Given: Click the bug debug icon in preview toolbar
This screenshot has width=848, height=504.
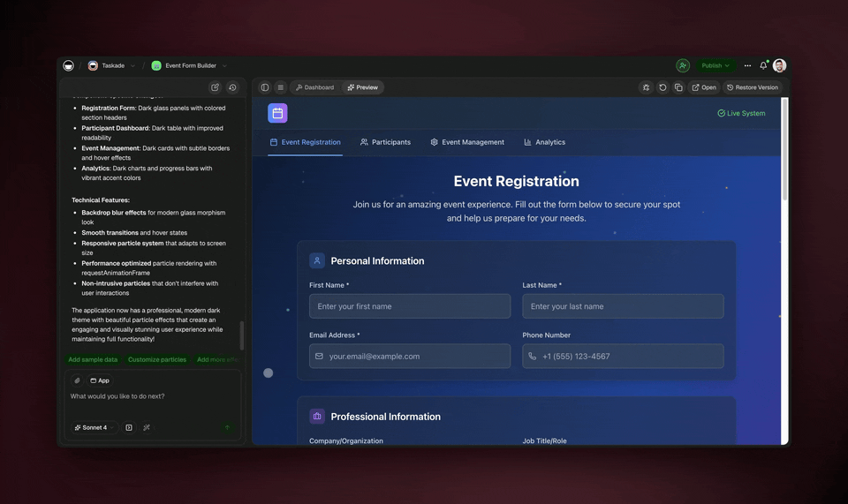Looking at the screenshot, I should 647,87.
